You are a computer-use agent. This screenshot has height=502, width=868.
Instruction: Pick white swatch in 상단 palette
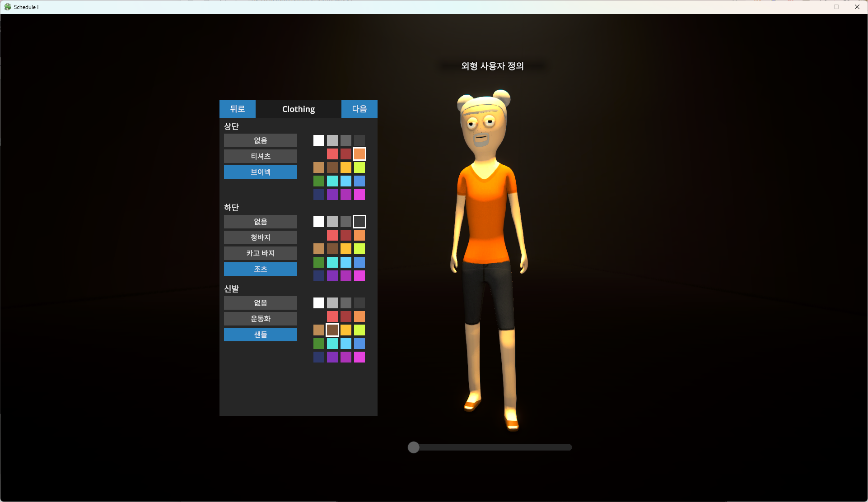click(319, 140)
